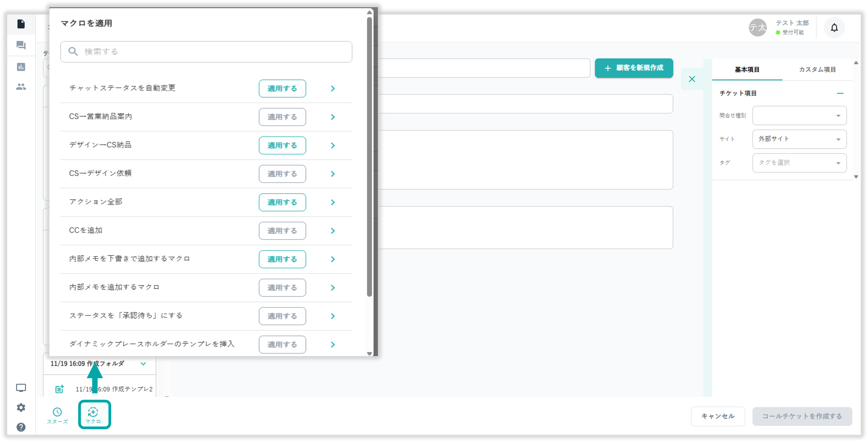The height and width of the screenshot is (442, 868).
Task: Close the side panel with X icon
Action: click(x=692, y=79)
